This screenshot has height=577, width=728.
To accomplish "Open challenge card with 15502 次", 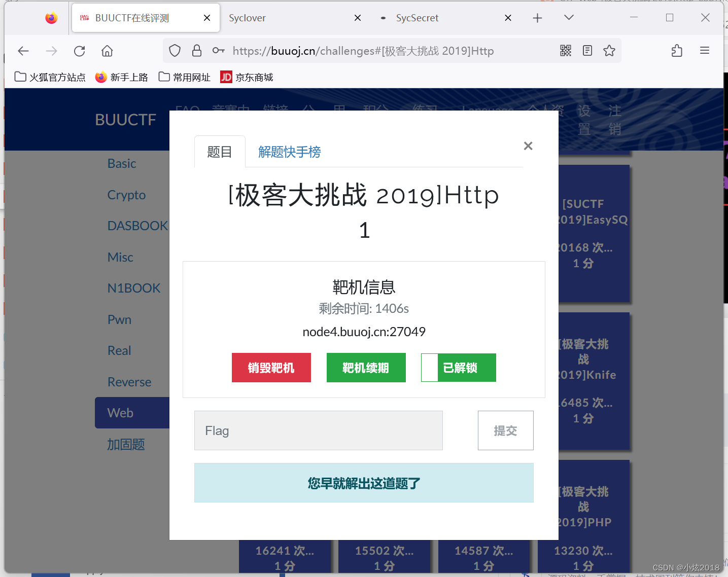I will pos(384,556).
